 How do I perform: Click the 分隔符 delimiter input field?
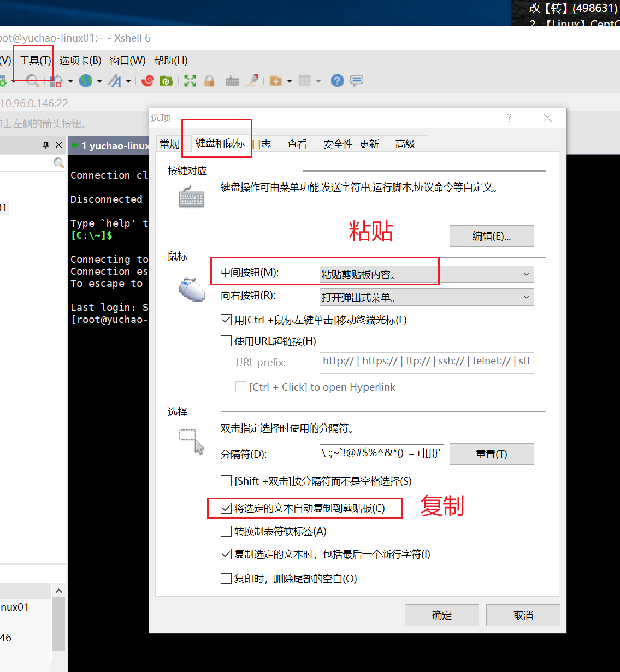click(381, 454)
